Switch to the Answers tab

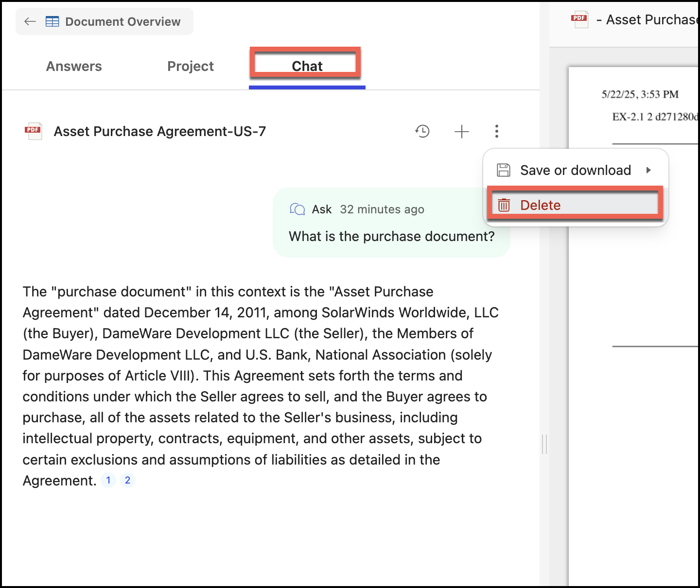(x=74, y=66)
